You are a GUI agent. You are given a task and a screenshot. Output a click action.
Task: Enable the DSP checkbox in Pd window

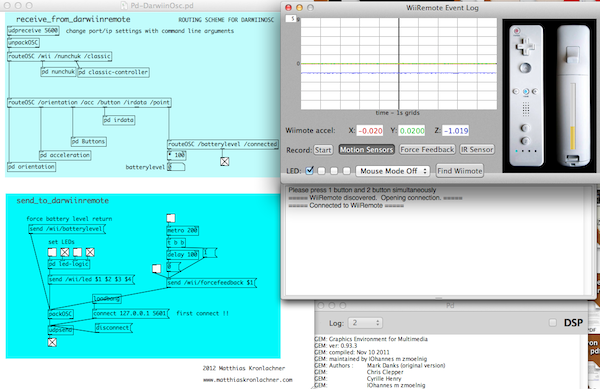[553, 323]
